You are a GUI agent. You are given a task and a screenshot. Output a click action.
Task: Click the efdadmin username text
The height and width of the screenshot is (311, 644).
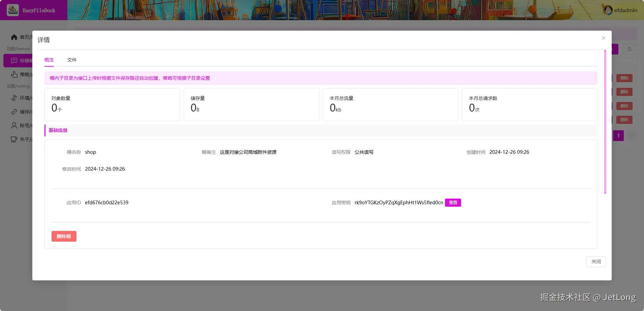(626, 10)
